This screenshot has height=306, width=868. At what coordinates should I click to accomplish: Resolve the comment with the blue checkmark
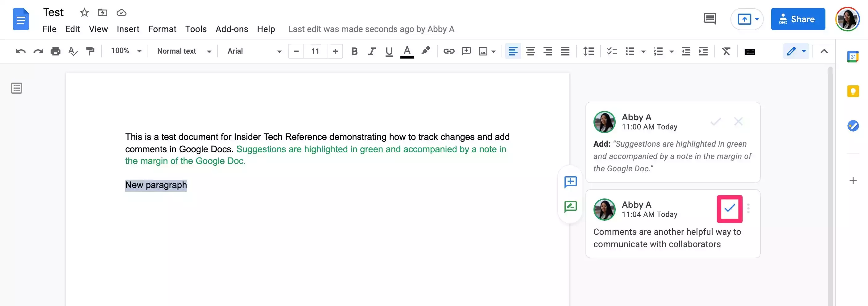point(729,209)
